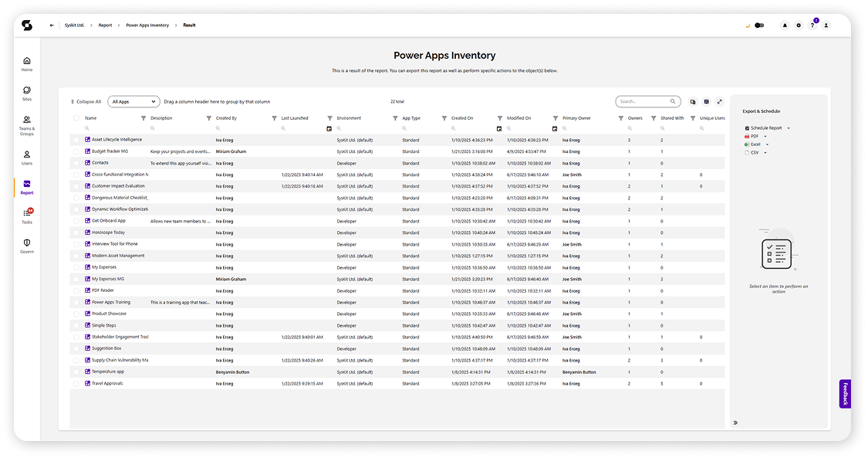Image resolution: width=868 pixels, height=458 pixels.
Task: Open Tasks with the red badge
Action: click(26, 216)
